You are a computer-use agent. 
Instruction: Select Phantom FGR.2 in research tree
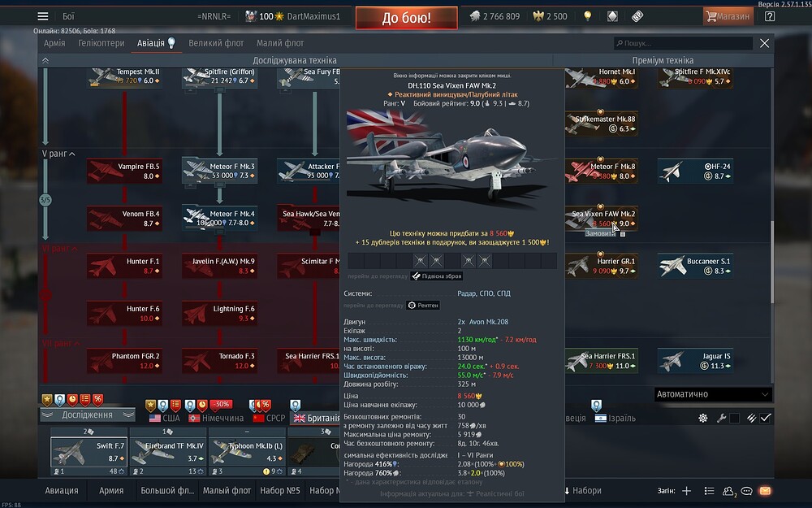pyautogui.click(x=124, y=361)
